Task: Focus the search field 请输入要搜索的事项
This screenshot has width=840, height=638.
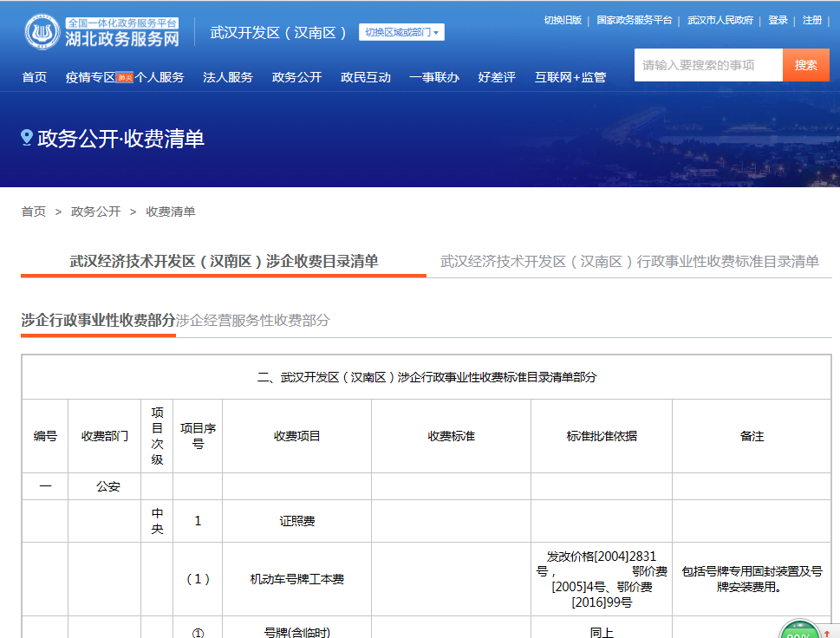Action: click(x=707, y=65)
